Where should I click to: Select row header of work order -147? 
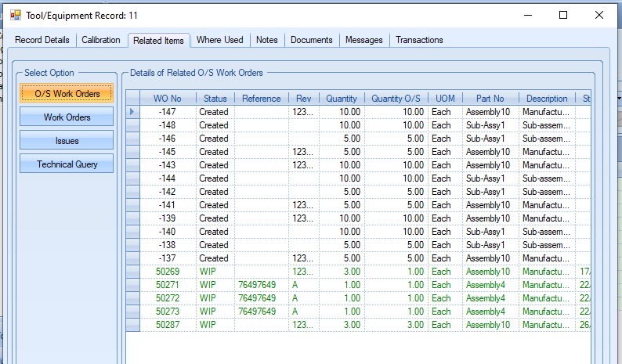tap(132, 112)
